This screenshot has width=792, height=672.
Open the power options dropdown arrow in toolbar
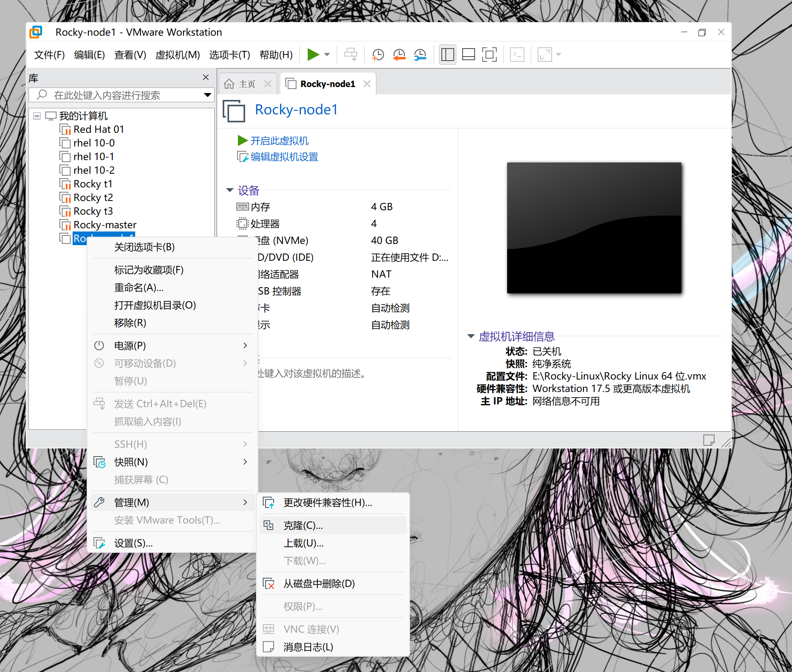327,55
